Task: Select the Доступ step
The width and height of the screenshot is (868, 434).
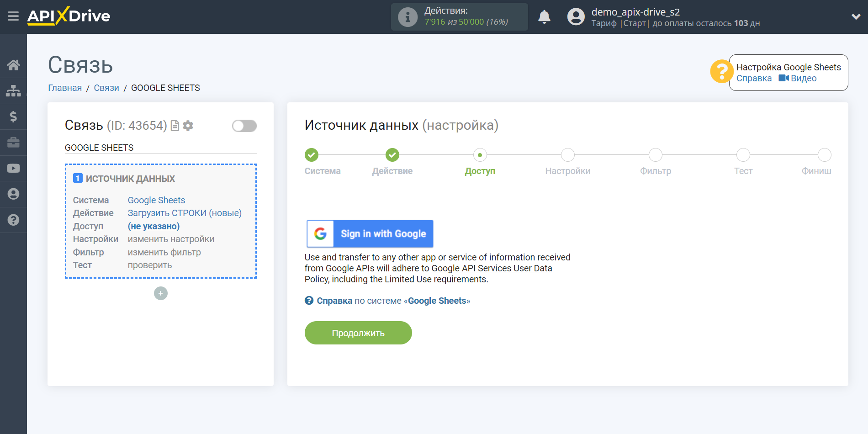Action: point(480,155)
